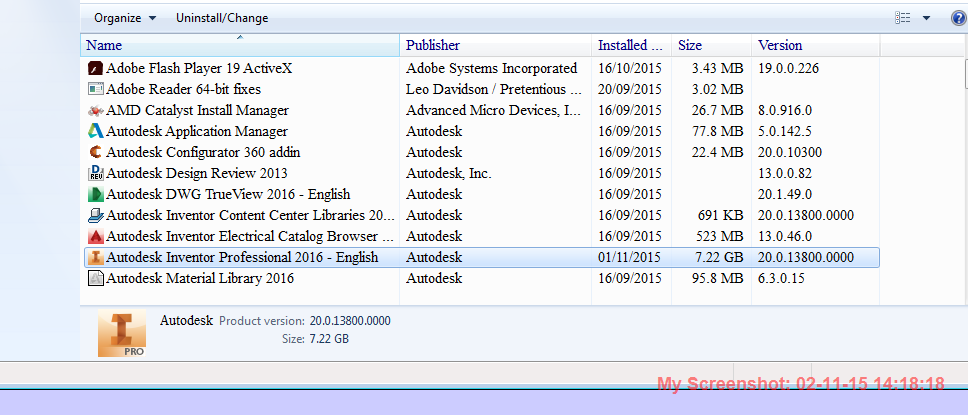The width and height of the screenshot is (968, 415).
Task: Click the Autodesk Configurator 360 addin icon
Action: click(x=95, y=153)
